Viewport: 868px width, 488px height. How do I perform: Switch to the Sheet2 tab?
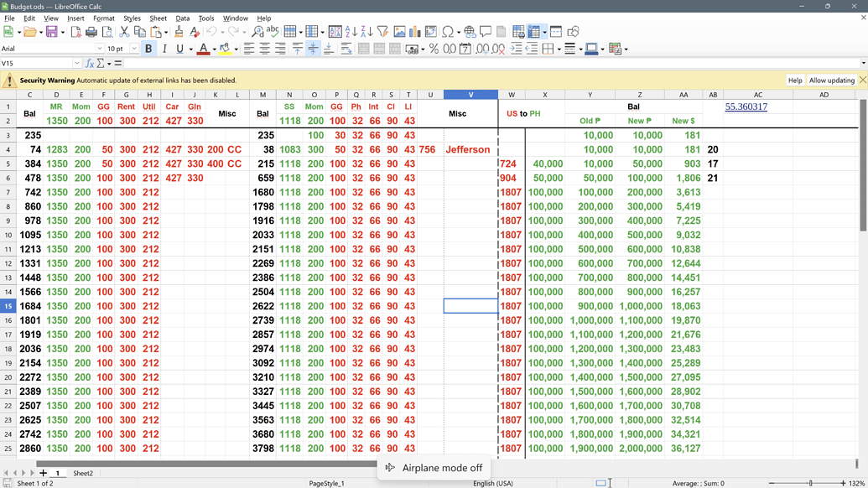[x=83, y=474]
